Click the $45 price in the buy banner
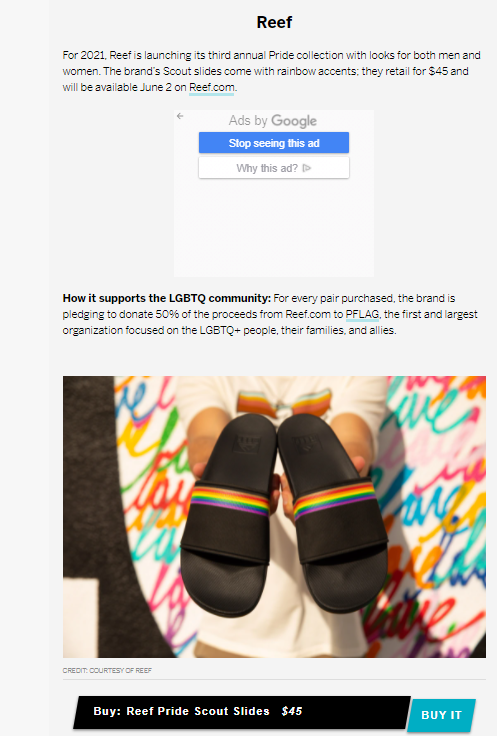 point(292,712)
